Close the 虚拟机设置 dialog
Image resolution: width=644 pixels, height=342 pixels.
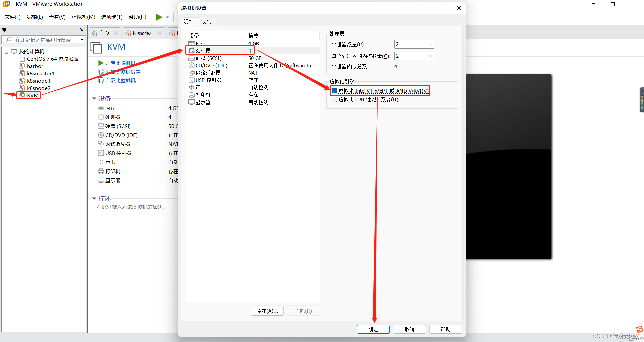click(x=459, y=8)
